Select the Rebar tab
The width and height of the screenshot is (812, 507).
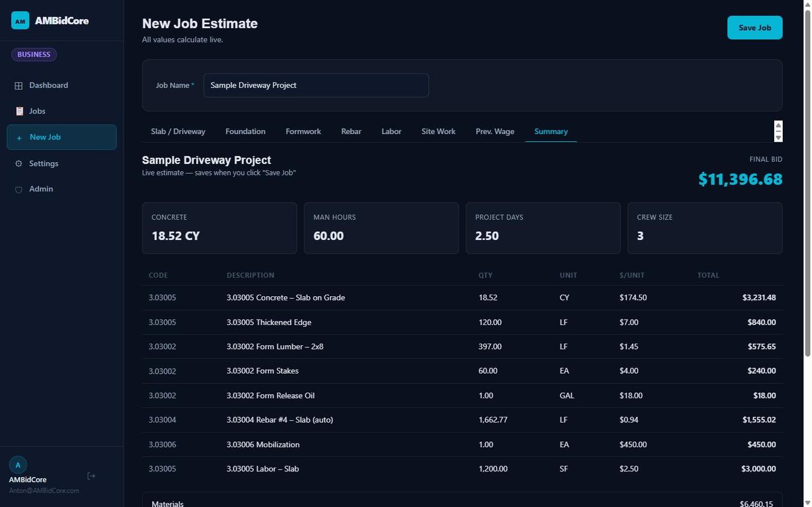click(x=351, y=131)
